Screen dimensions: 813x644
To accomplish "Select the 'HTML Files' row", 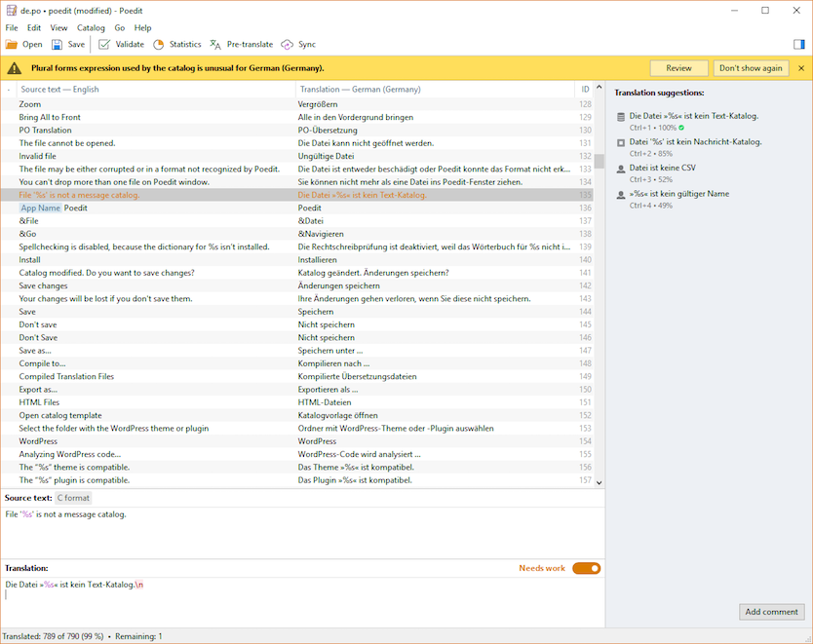I will tap(297, 402).
